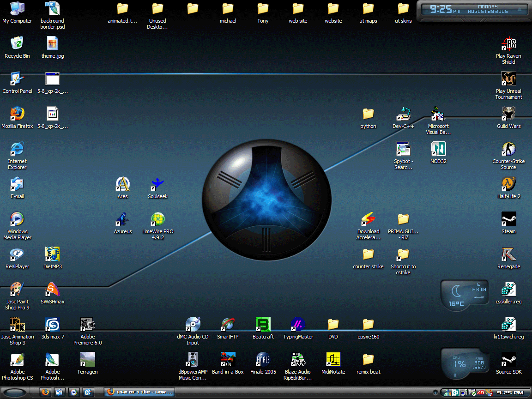Viewport: 532px width, 399px height.
Task: Toggle the alarm bell on clock widget
Action: pyautogui.click(x=519, y=9)
